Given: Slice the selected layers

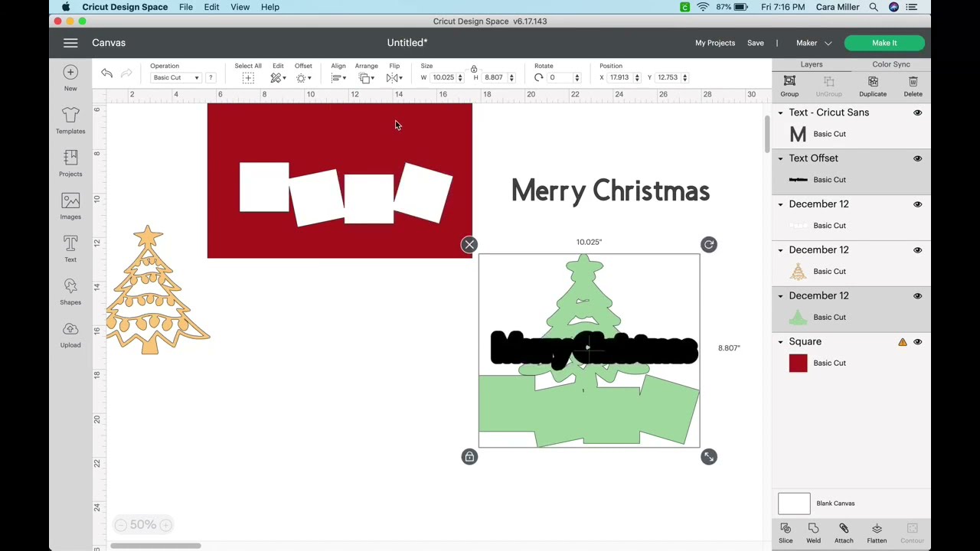Looking at the screenshot, I should (x=786, y=533).
